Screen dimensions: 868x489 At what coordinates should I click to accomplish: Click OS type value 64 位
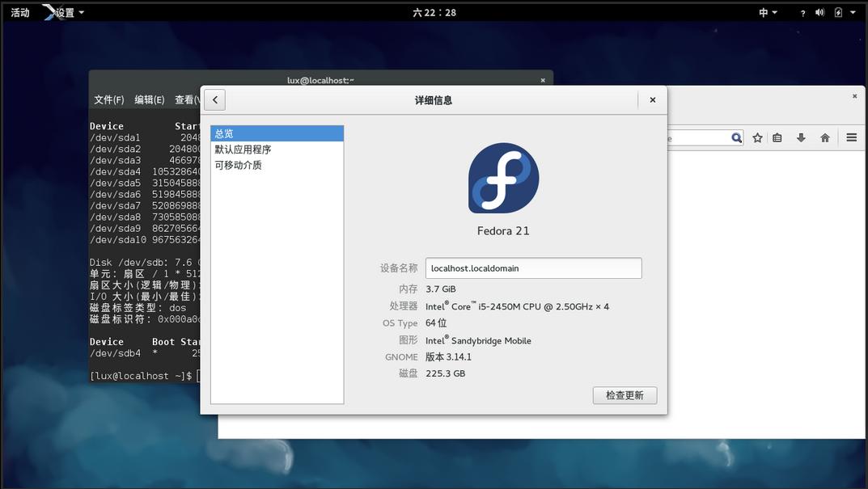pos(436,323)
